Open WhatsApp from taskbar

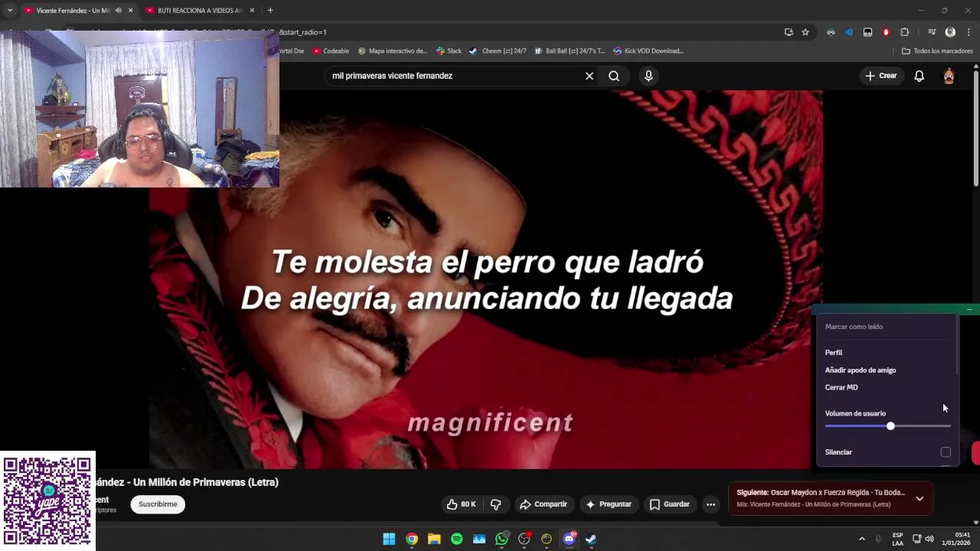coord(501,539)
